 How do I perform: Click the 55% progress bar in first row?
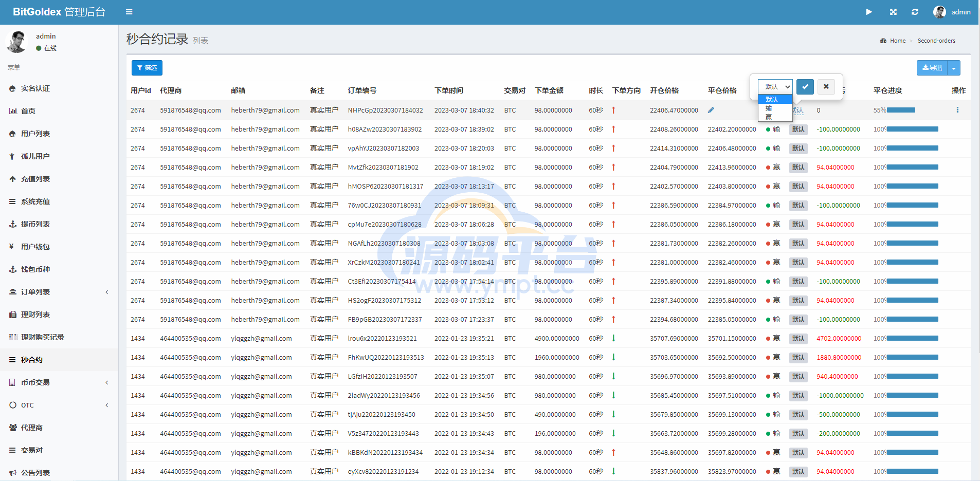pyautogui.click(x=901, y=110)
